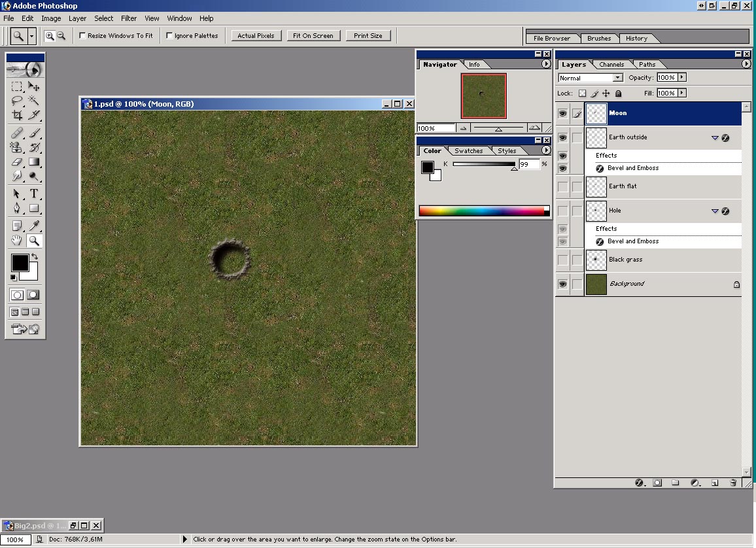Image resolution: width=756 pixels, height=548 pixels.
Task: Select the Hand tool
Action: coord(17,241)
